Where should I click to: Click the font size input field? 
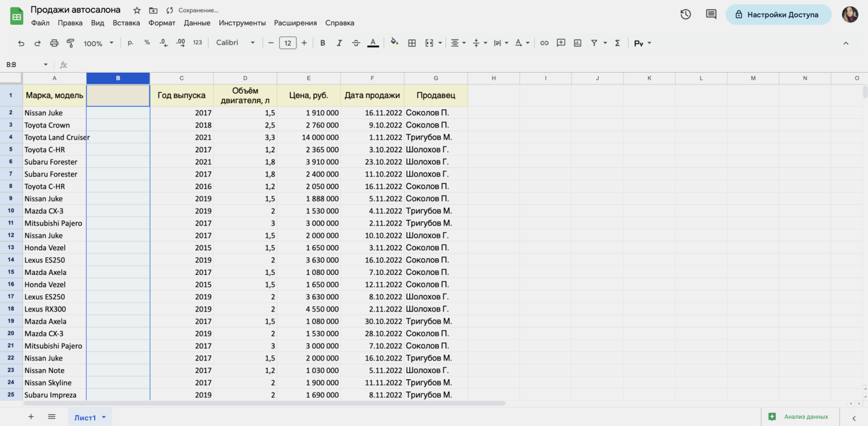pos(287,43)
